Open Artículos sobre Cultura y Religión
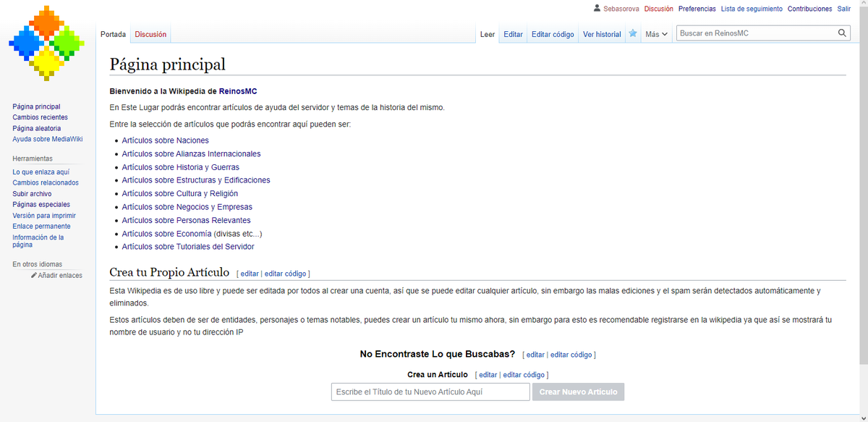868x422 pixels. [x=179, y=193]
